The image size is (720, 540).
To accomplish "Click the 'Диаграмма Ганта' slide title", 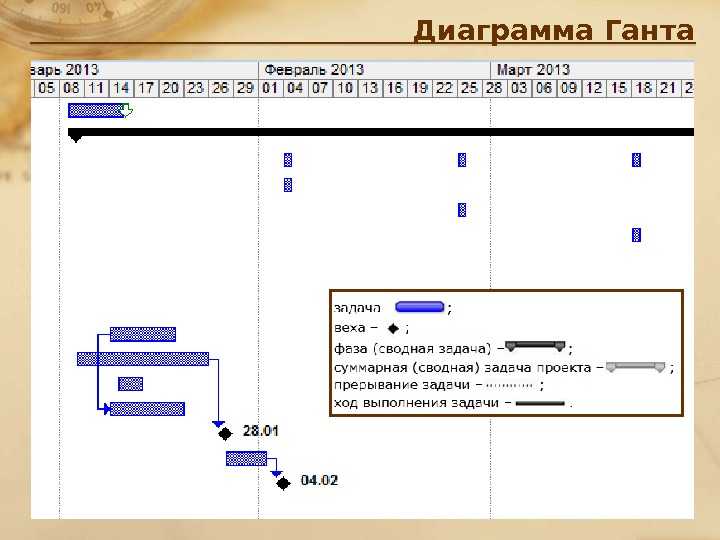I will coord(554,31).
